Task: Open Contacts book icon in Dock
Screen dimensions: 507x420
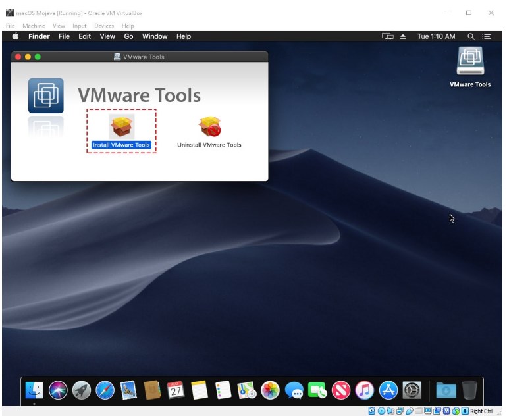Action: [152, 390]
